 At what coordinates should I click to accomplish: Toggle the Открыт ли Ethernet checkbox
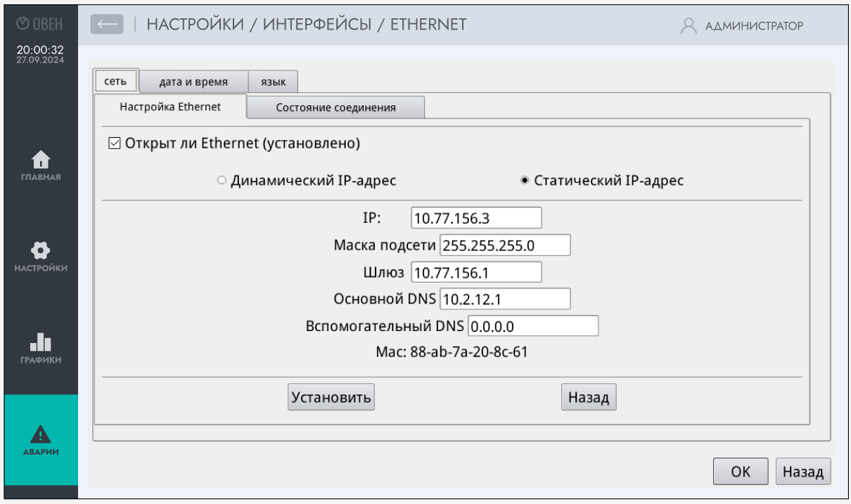pyautogui.click(x=114, y=143)
